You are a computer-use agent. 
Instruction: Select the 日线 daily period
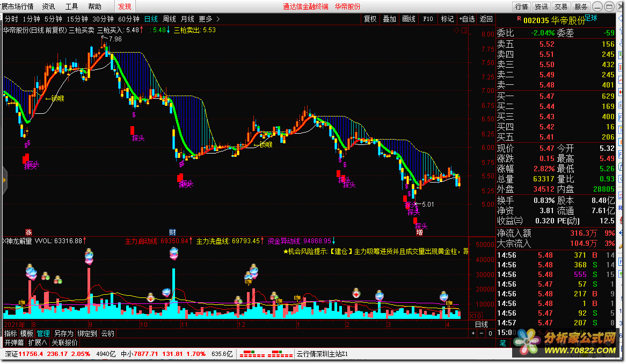click(151, 19)
